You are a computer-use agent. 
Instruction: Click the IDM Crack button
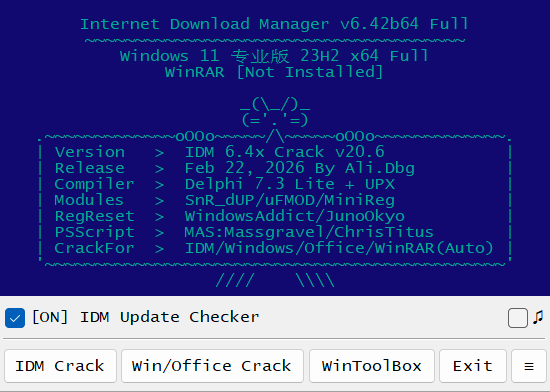(60, 366)
